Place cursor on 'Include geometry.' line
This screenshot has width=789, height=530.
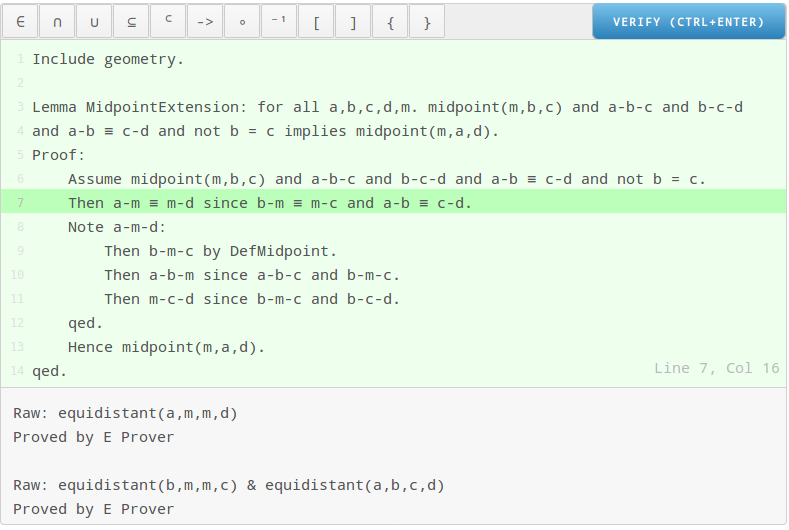click(x=108, y=59)
